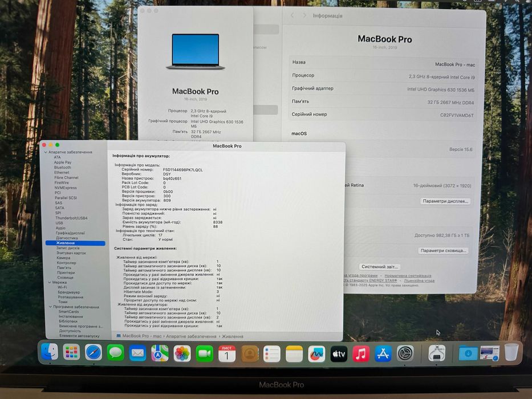Open Finder from the Dock
This screenshot has width=532, height=399.
coord(50,352)
